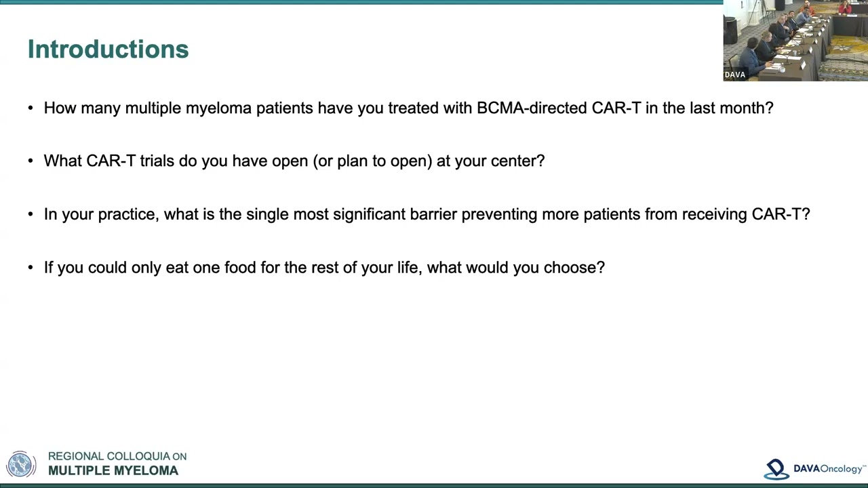Click the word BCMA-directed in first bullet
The image size is (868, 488).
click(532, 108)
